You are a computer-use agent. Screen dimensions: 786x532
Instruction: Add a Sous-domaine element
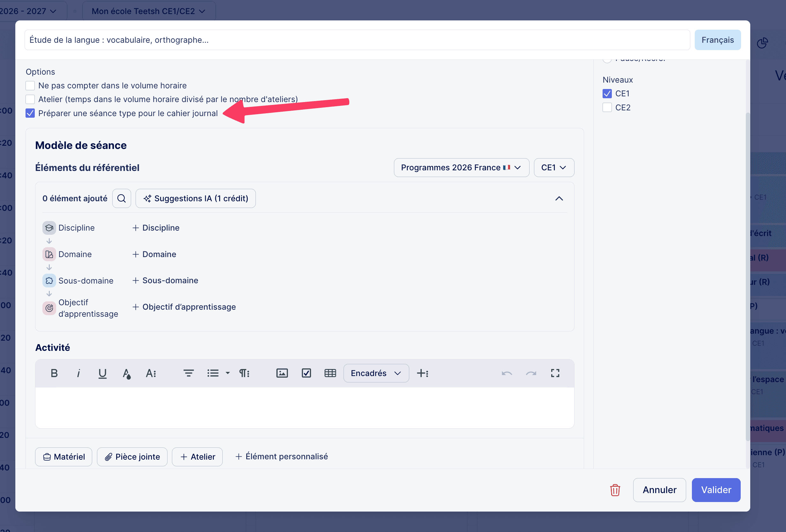[165, 280]
